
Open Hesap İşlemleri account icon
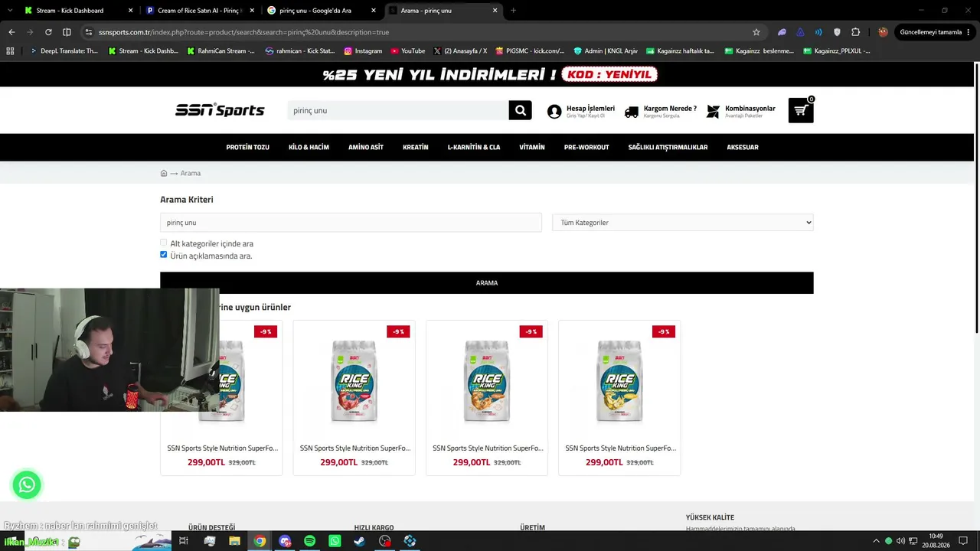click(554, 111)
